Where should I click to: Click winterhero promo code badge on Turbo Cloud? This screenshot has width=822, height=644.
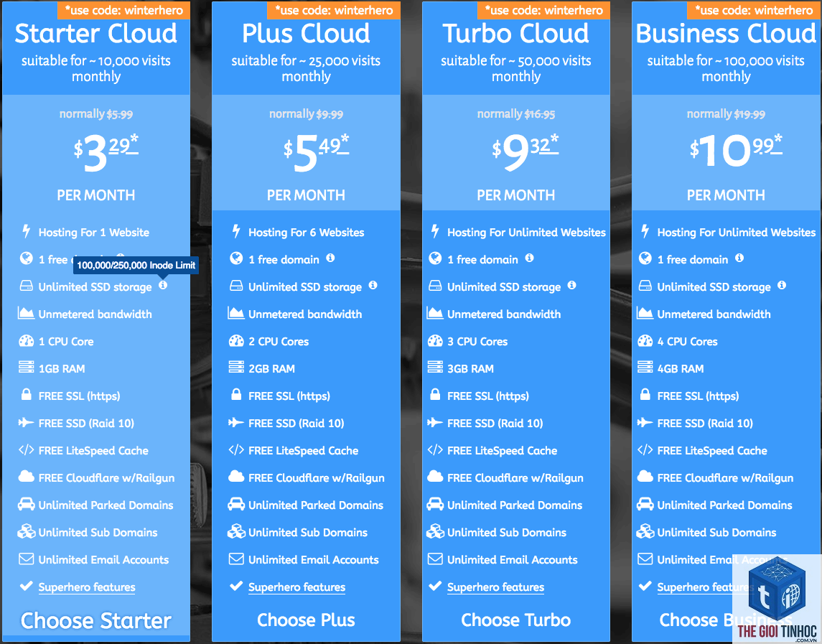click(x=543, y=10)
